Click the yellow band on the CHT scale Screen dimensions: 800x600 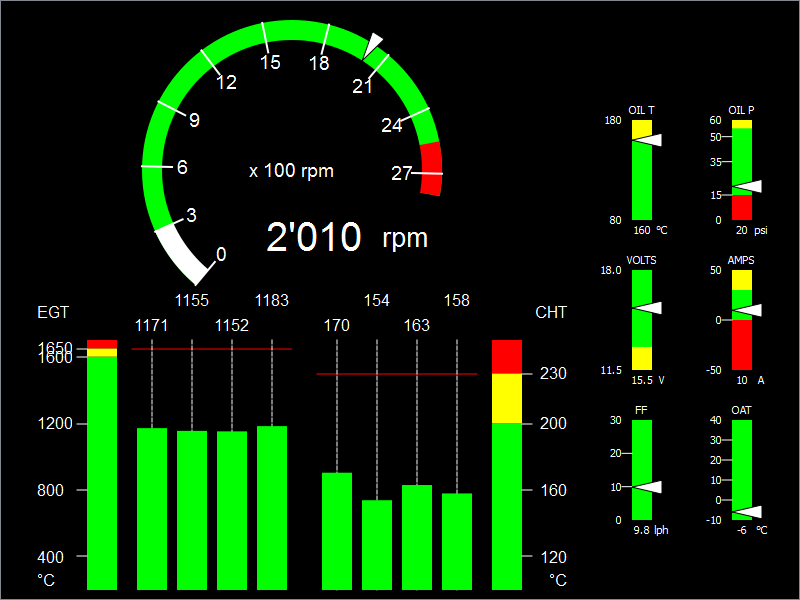tap(507, 398)
